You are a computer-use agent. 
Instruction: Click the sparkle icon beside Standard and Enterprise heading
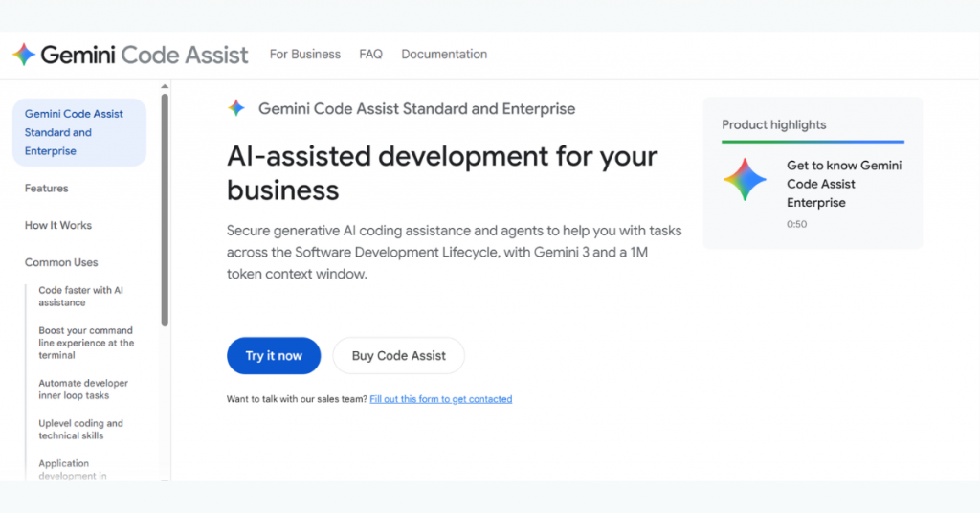click(x=236, y=108)
